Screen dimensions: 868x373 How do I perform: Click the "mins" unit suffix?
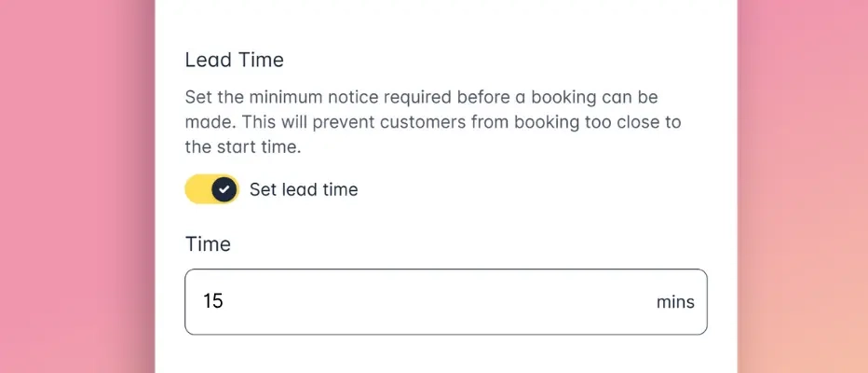tap(675, 302)
